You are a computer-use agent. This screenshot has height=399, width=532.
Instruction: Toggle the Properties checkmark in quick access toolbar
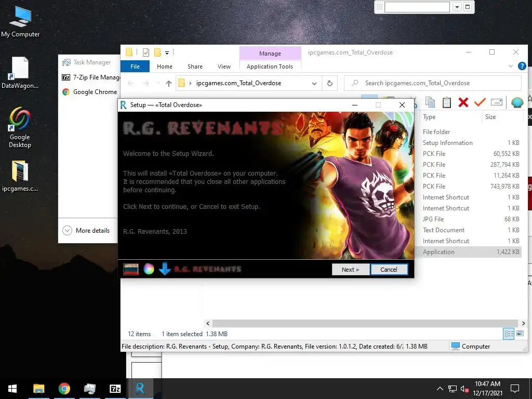pos(146,52)
